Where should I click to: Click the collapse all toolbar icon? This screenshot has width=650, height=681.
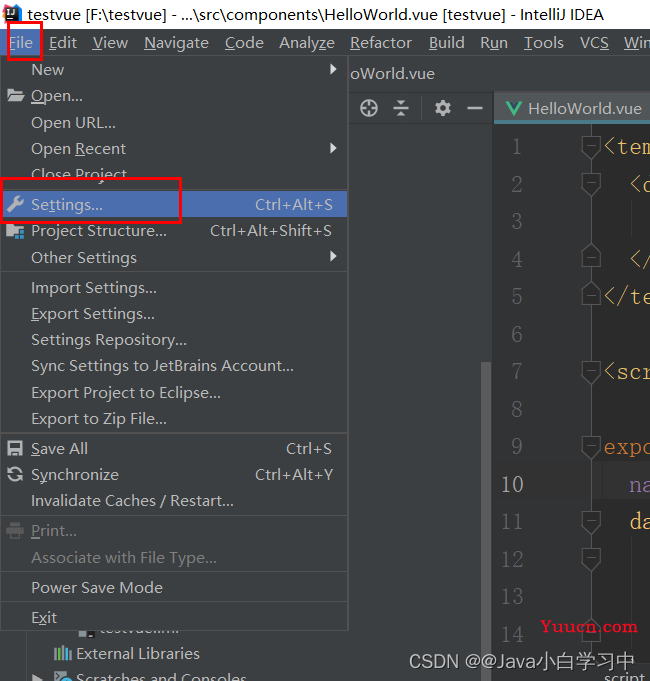click(x=401, y=108)
